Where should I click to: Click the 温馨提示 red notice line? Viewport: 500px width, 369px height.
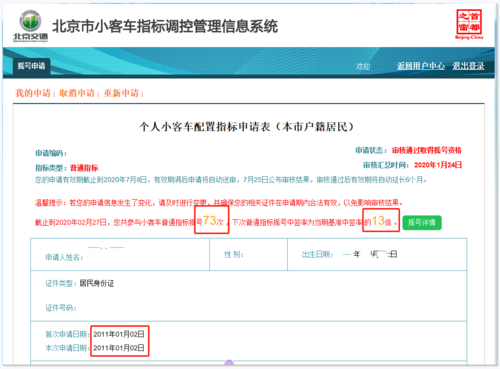point(219,203)
